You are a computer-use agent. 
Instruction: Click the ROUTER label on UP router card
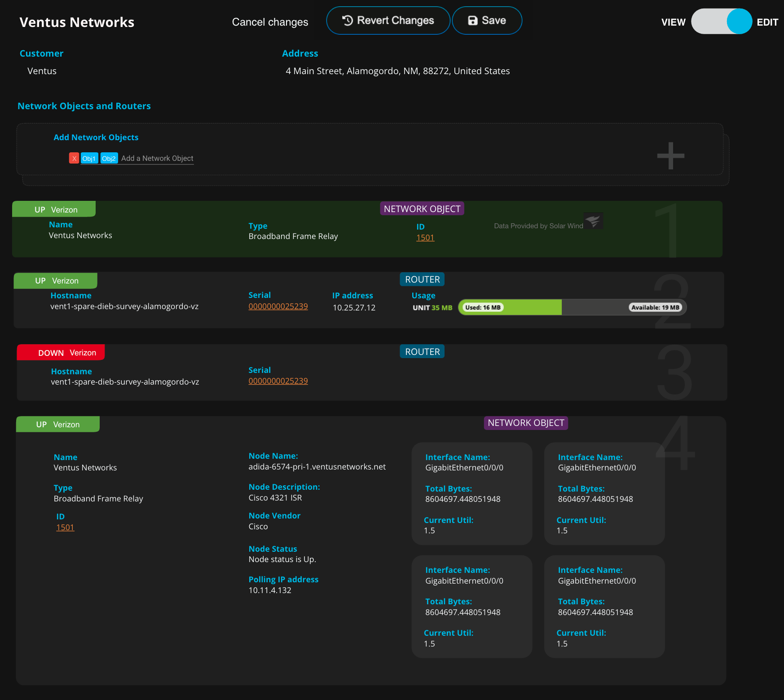[422, 279]
